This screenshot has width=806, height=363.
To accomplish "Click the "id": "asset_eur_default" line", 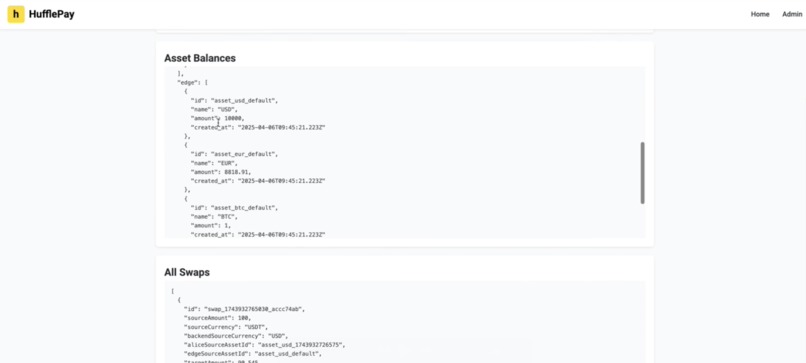I will click(x=234, y=154).
